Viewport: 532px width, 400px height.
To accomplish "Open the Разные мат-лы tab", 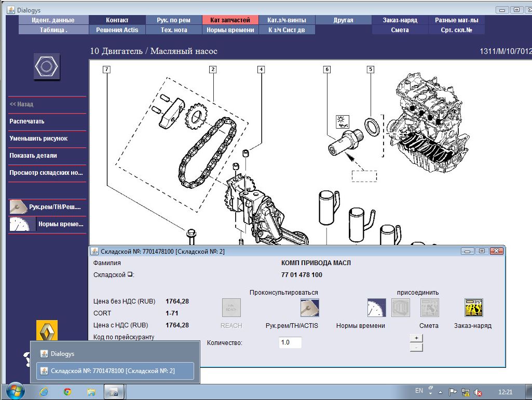I will point(457,20).
